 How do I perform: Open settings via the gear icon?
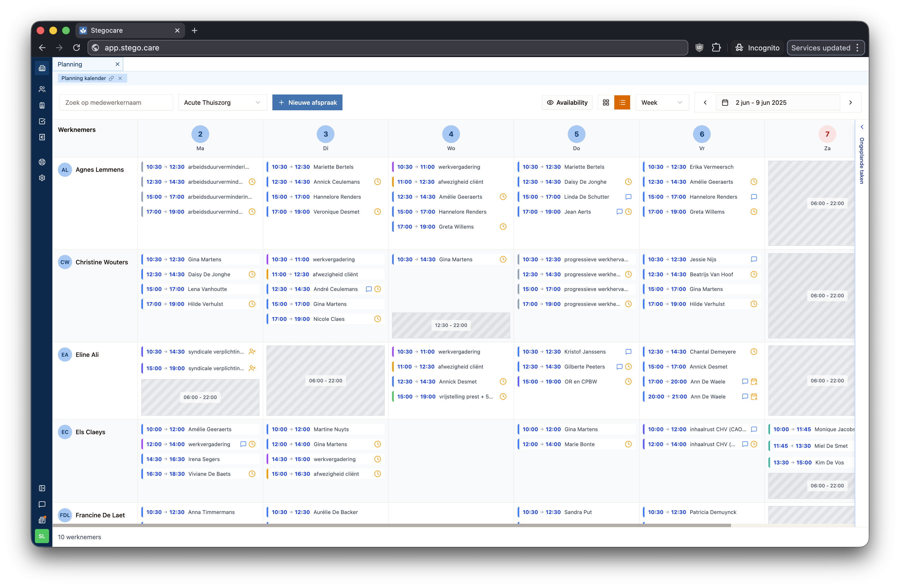coord(42,178)
